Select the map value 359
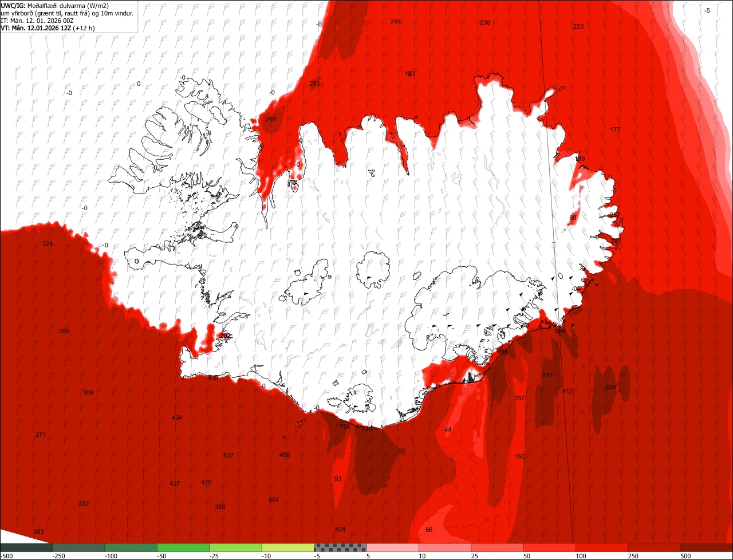Viewport: 733px width, 560px height. [64, 331]
